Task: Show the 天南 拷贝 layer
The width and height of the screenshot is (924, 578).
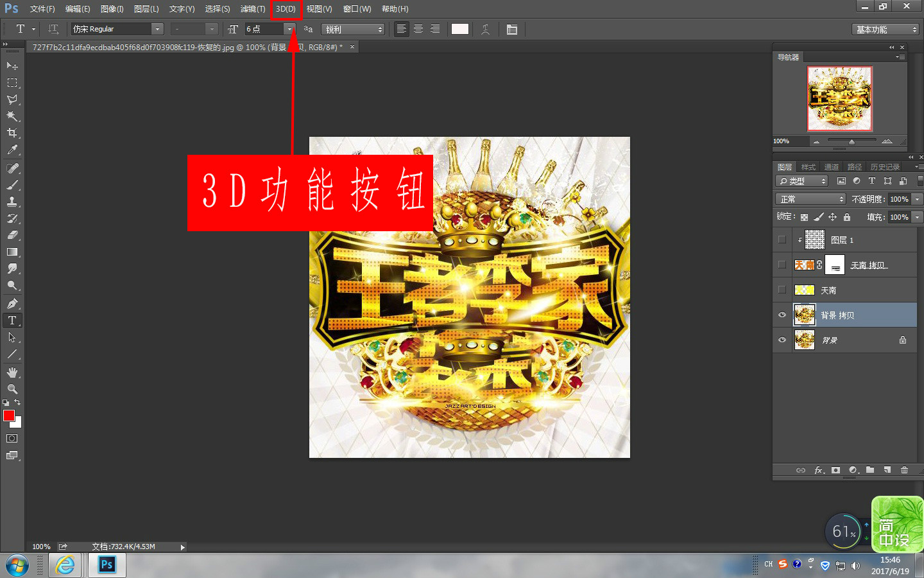Action: (782, 265)
